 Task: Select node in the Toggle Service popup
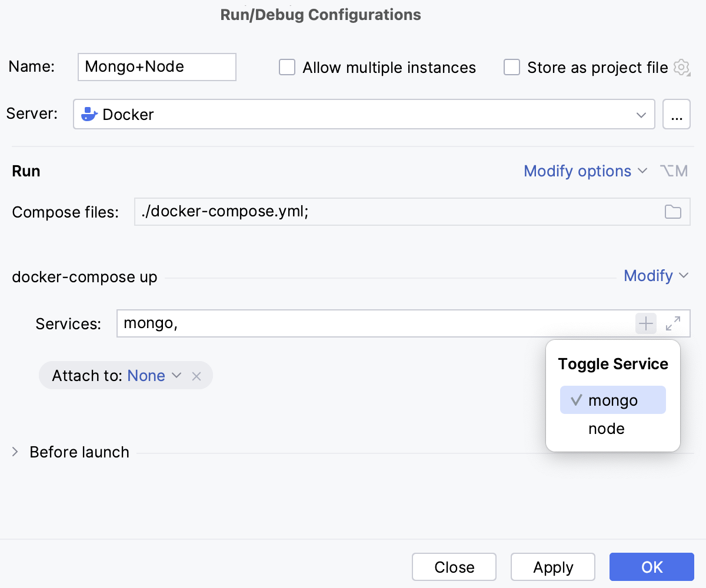pyautogui.click(x=606, y=429)
